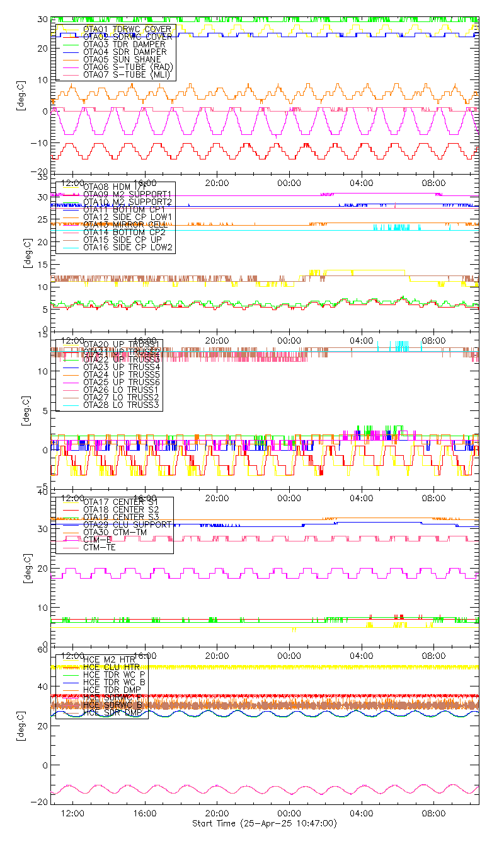The height and width of the screenshot is (851, 504).
Task: Pick the 'OTA23 UP TRUSS4' legend entry
Action: [x=122, y=367]
